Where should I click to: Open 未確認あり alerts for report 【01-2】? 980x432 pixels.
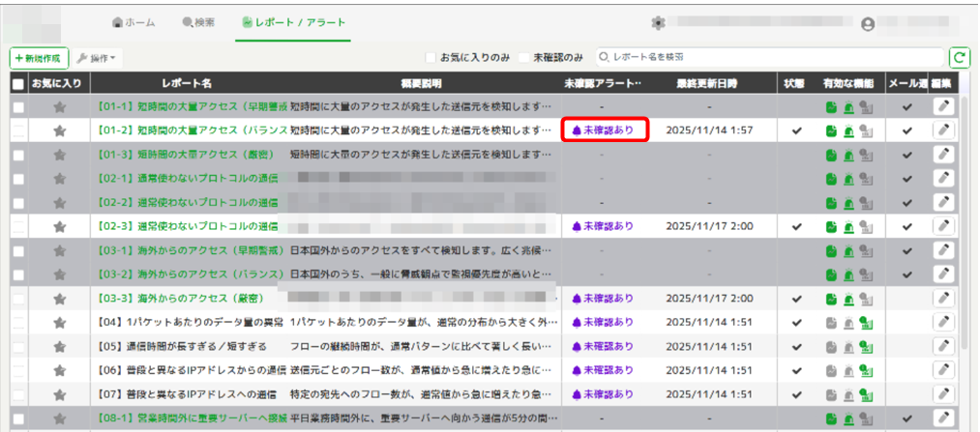(603, 131)
